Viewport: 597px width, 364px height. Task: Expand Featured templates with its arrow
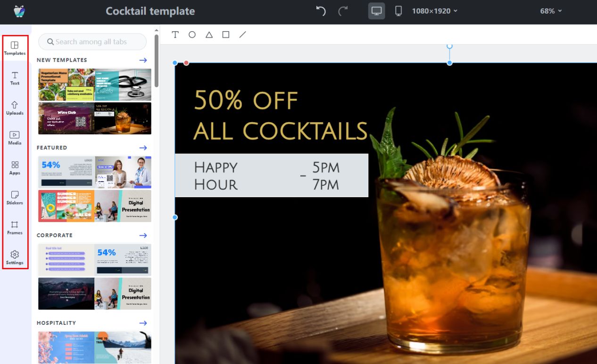point(143,148)
